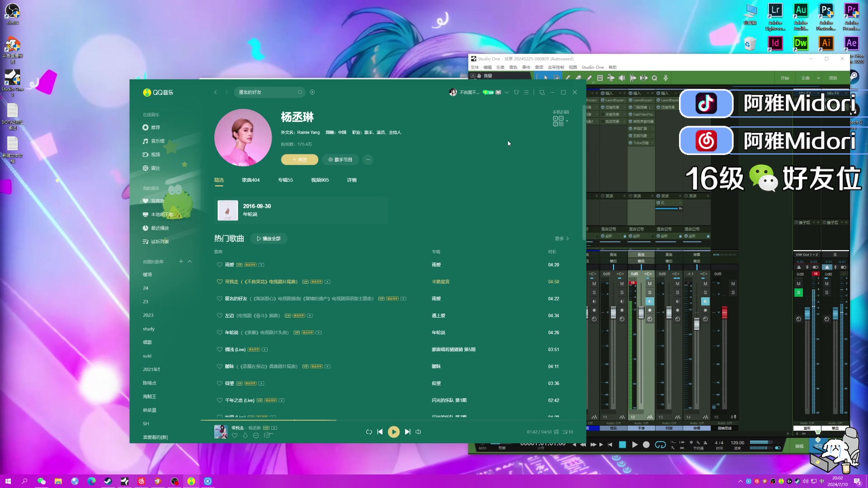Open 试听列表 in the sidebar
This screenshot has width=868, height=488.
click(x=156, y=242)
